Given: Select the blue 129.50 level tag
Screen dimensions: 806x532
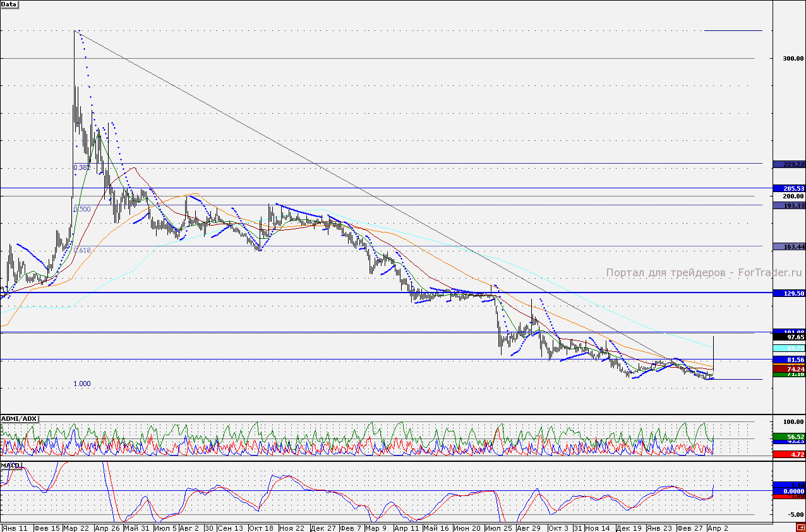Looking at the screenshot, I should [788, 293].
